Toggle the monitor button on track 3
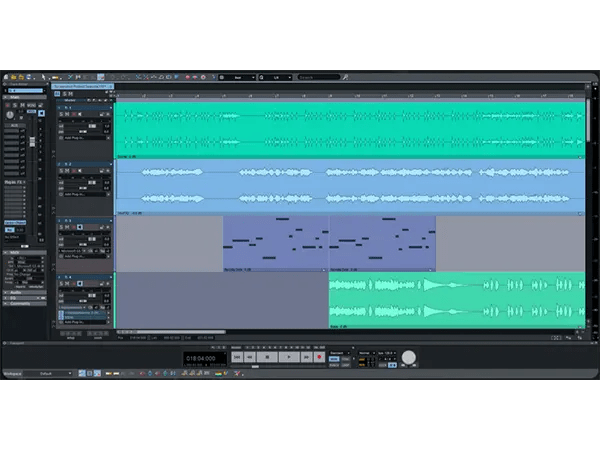This screenshot has width=600, height=450. [80, 227]
